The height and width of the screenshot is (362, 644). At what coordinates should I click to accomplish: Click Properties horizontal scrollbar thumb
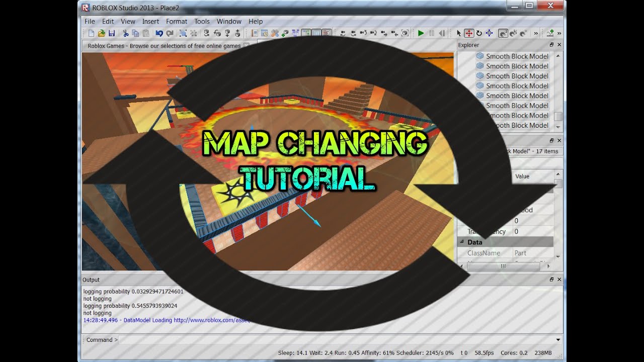pos(503,266)
